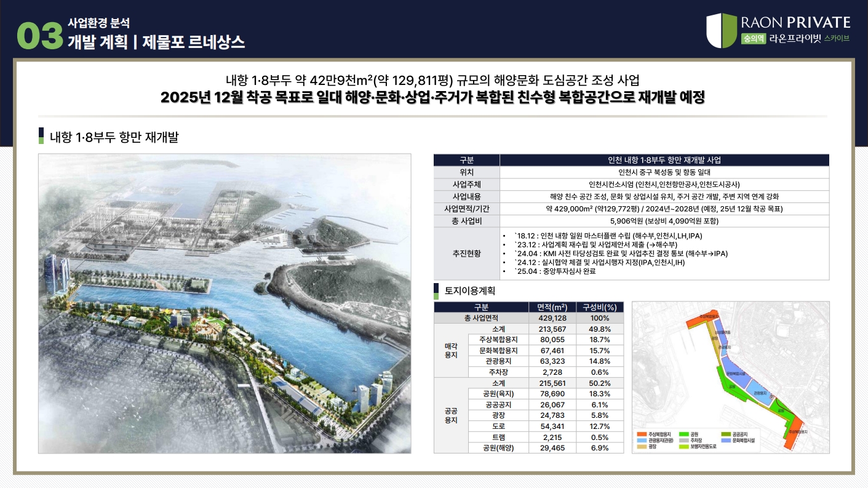Image resolution: width=868 pixels, height=488 pixels.
Task: Select the orange 주상복합용지 legend swatch
Action: (642, 434)
